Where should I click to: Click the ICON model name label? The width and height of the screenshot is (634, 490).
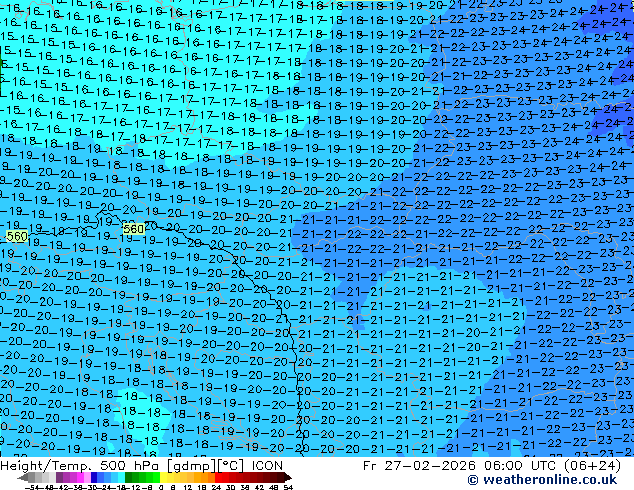pos(267,466)
